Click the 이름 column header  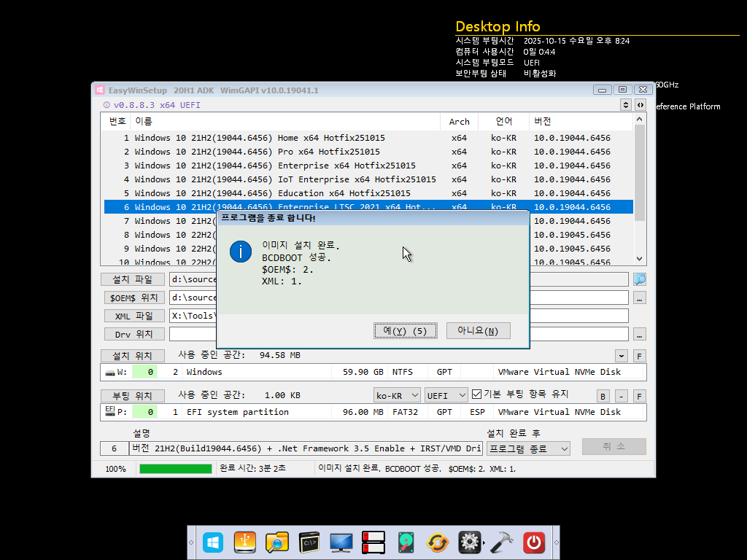pyautogui.click(x=285, y=122)
